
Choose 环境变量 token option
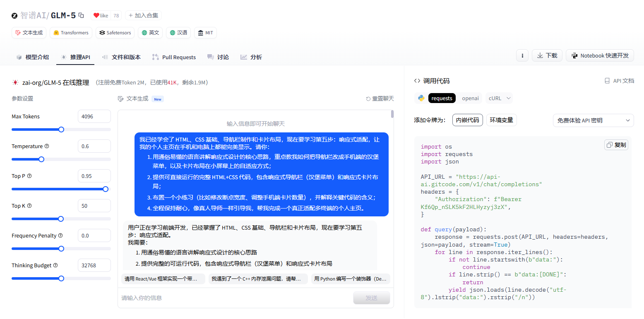(x=501, y=120)
